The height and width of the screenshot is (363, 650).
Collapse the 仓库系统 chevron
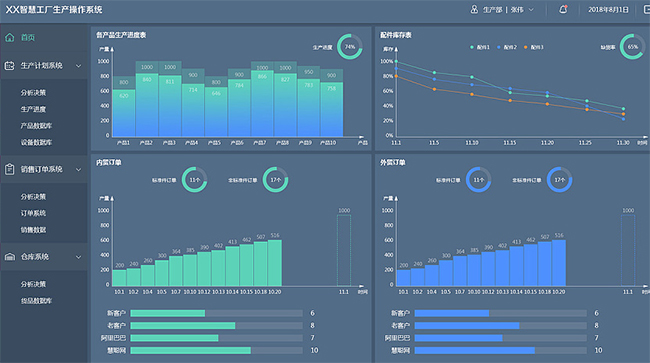pyautogui.click(x=78, y=257)
